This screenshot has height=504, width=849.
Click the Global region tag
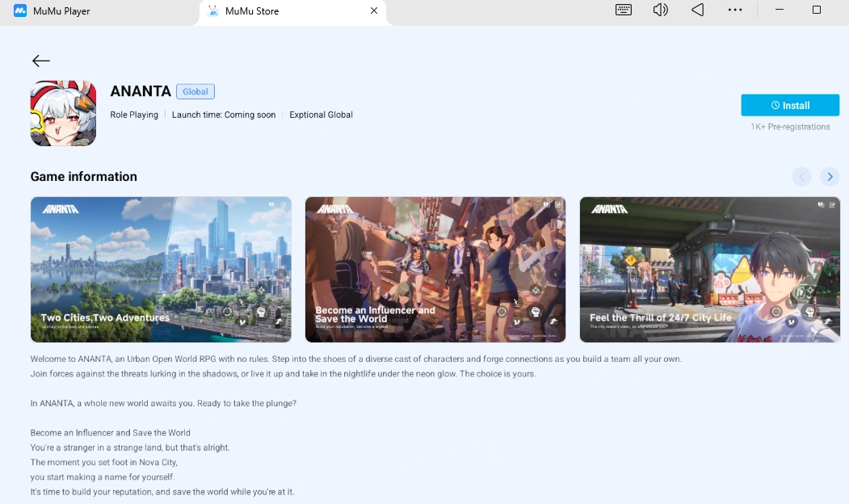pyautogui.click(x=195, y=91)
